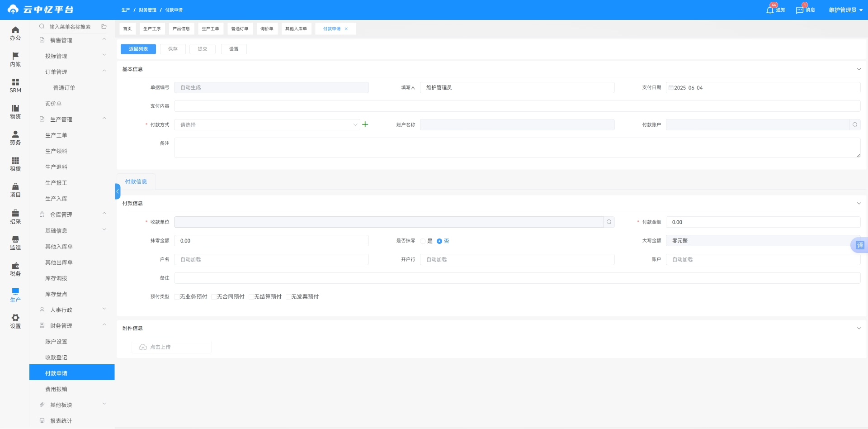Viewport: 868px width, 429px height.
Task: Click the 返回列表 button
Action: pos(138,49)
